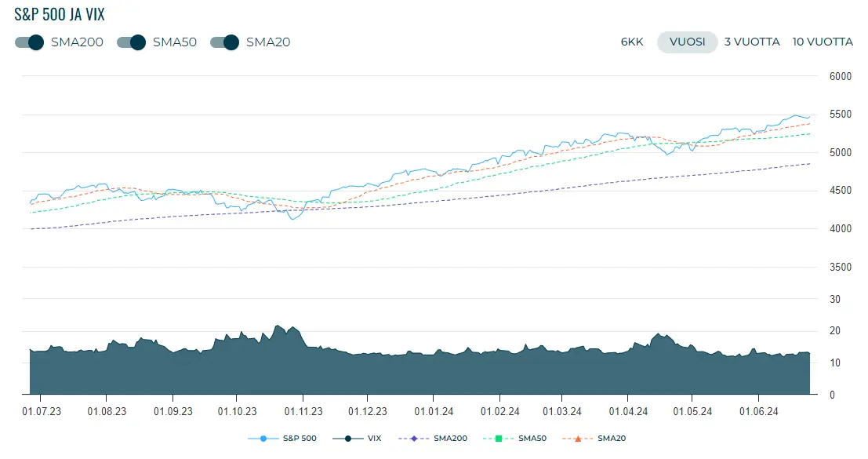The width and height of the screenshot is (868, 459).
Task: Click the SMA200 legend diamond marker
Action: pos(413,439)
